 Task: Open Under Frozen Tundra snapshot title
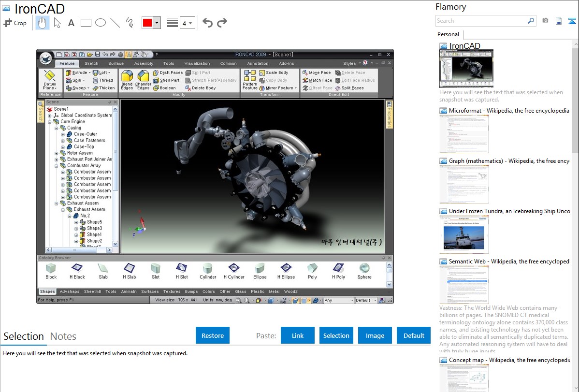pos(509,211)
